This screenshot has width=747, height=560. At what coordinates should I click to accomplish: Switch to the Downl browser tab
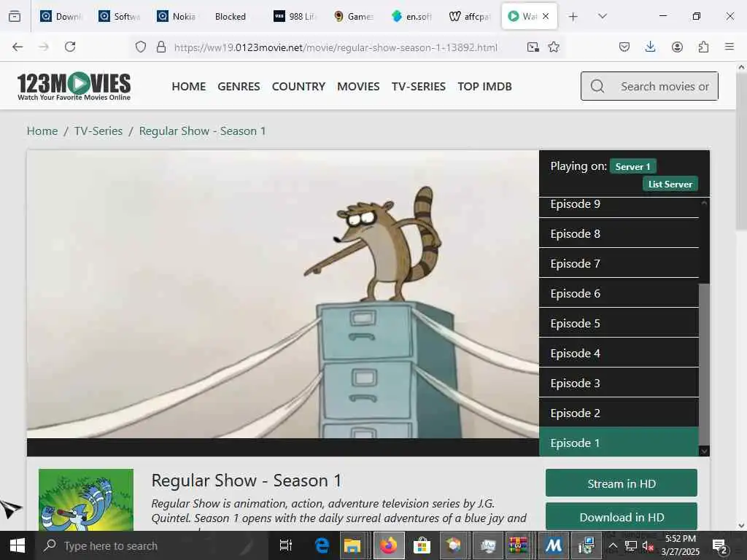pos(61,17)
